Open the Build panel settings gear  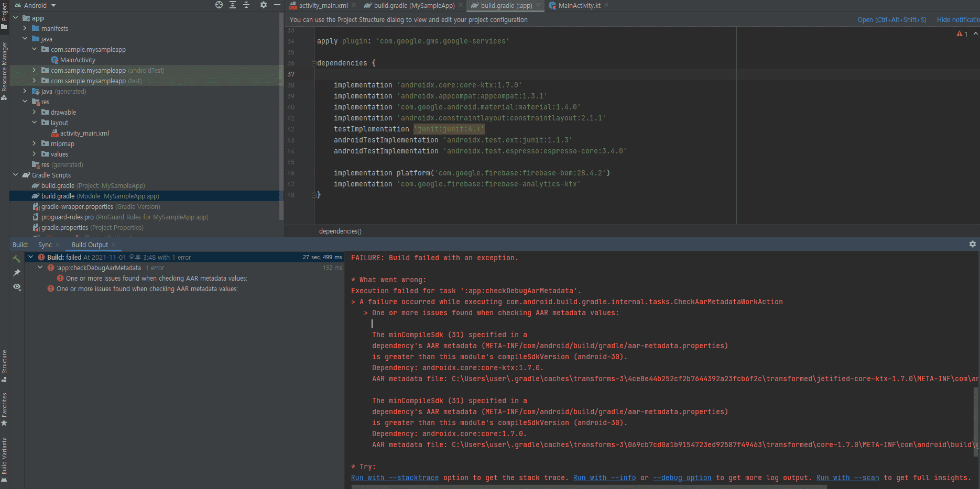click(973, 244)
